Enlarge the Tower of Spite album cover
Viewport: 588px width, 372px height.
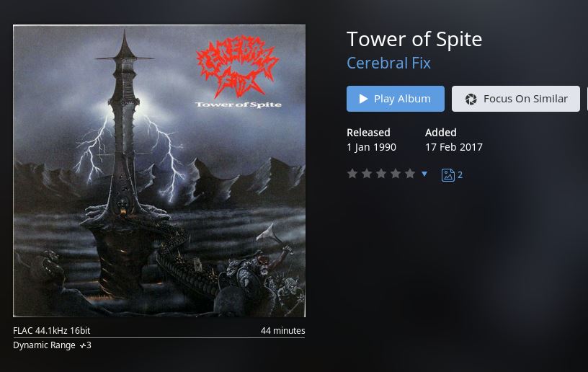(x=159, y=171)
